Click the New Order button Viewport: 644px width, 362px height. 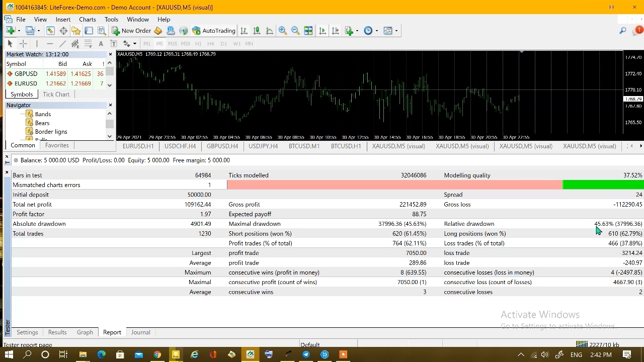tap(131, 31)
